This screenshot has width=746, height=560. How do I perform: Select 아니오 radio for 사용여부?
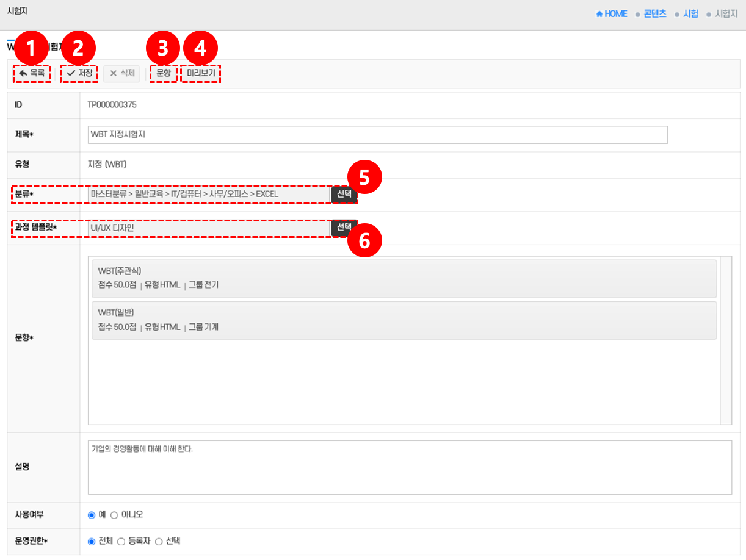(x=114, y=515)
